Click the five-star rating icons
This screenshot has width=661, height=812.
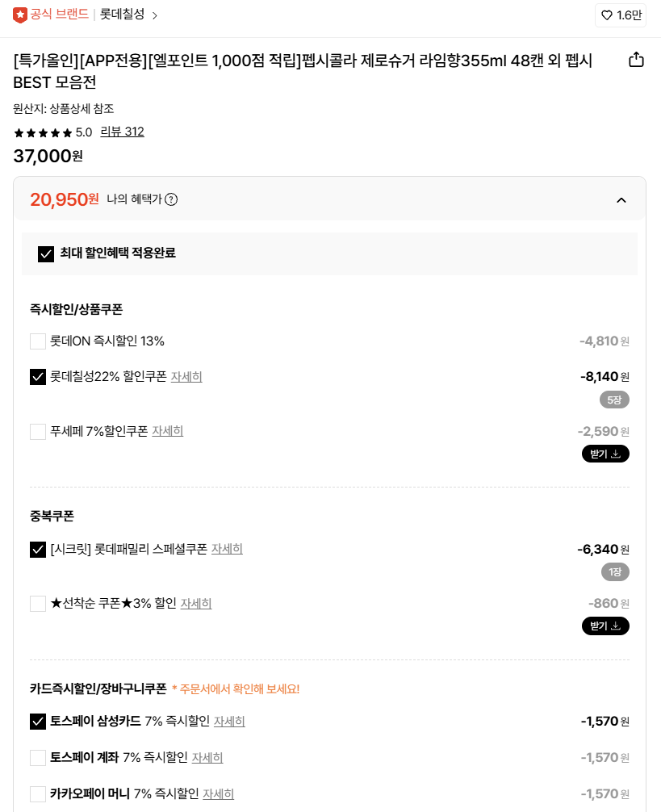click(43, 132)
